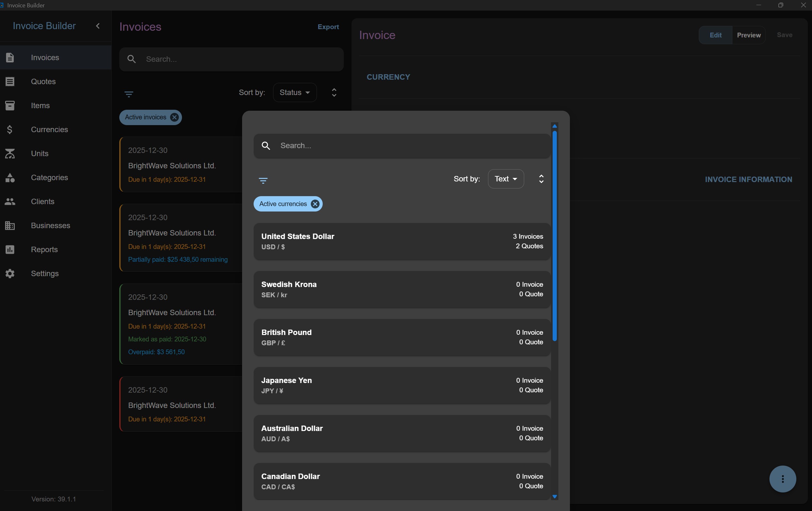Open the overpaid BrightWave invoice card
812x511 pixels.
point(181,324)
